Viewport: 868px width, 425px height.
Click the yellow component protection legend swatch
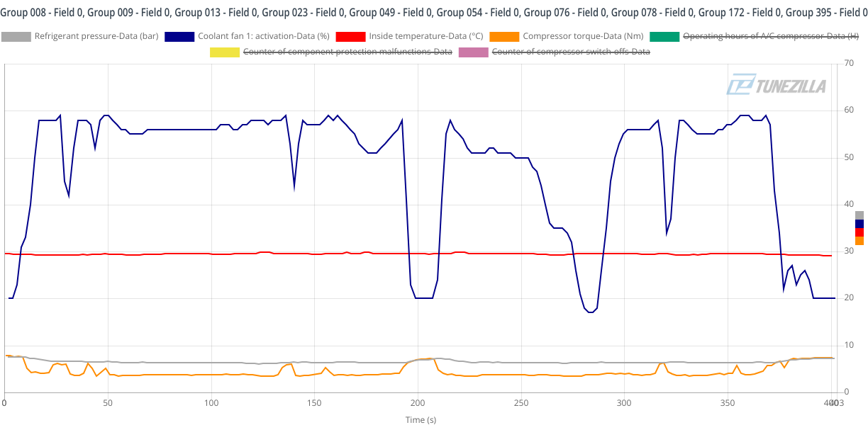click(225, 52)
